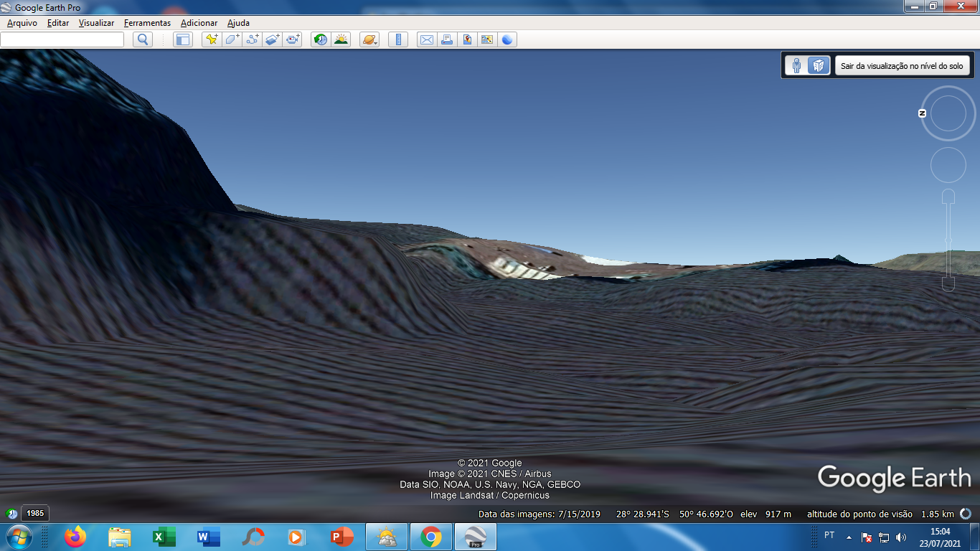980x551 pixels.
Task: Toggle sunlight across the landscape
Action: tap(341, 39)
